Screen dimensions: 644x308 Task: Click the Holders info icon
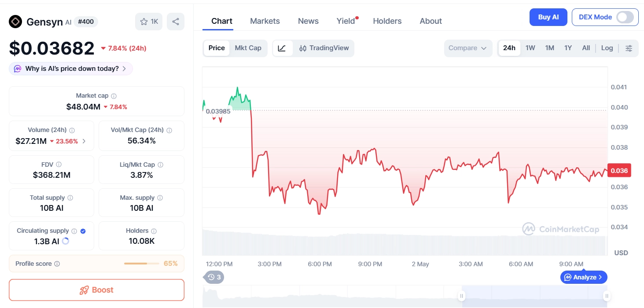154,231
